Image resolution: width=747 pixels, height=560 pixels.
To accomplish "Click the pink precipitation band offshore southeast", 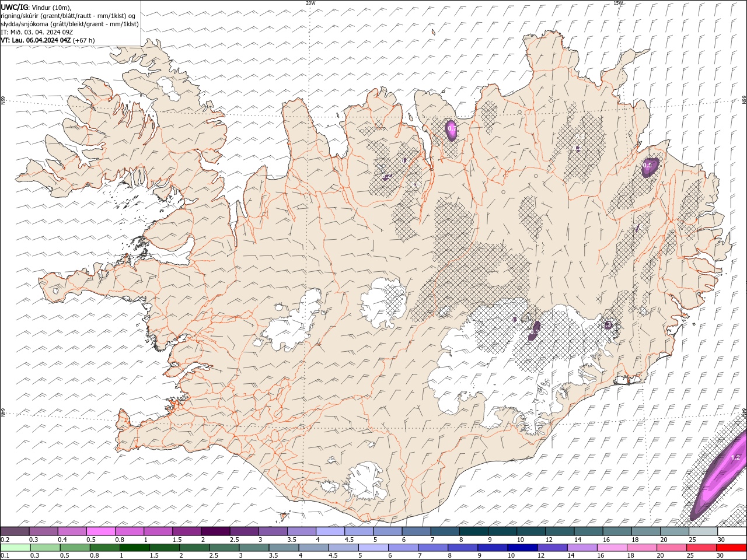I will point(720,476).
